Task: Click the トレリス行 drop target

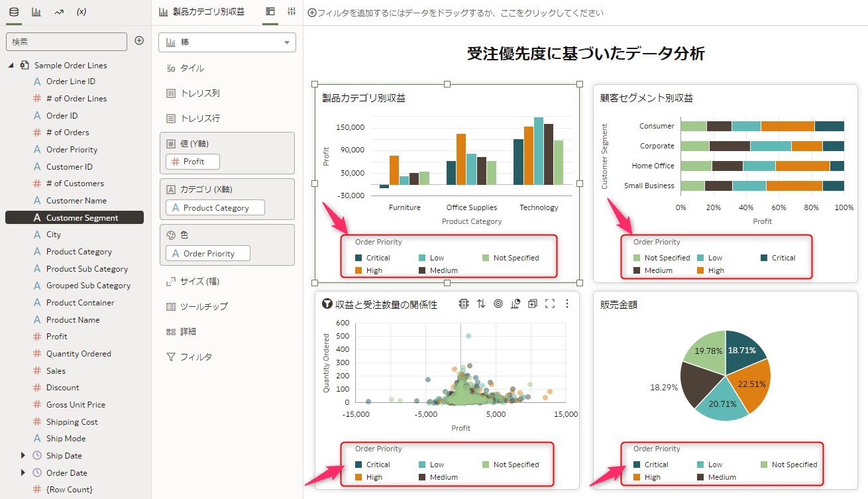Action: [x=199, y=119]
